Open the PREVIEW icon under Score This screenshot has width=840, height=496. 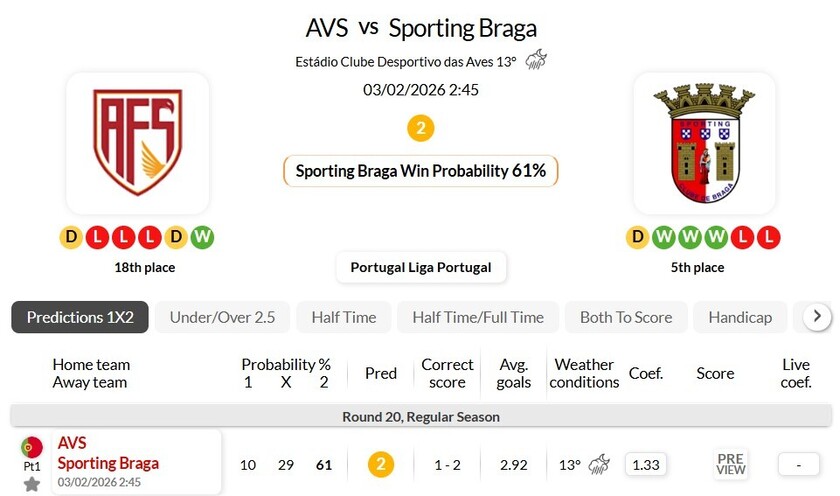click(x=731, y=464)
